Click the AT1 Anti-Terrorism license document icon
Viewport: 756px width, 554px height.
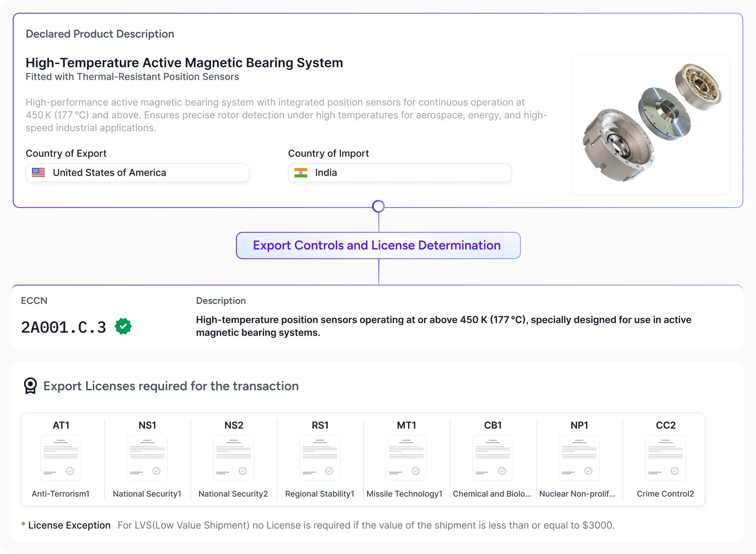61,458
